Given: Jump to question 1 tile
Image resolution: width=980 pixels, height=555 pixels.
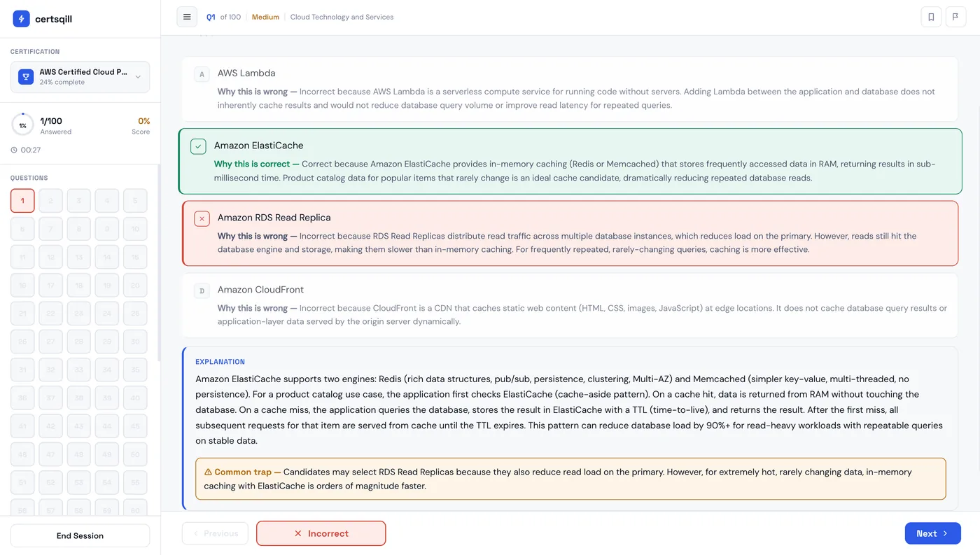Looking at the screenshot, I should coord(22,201).
